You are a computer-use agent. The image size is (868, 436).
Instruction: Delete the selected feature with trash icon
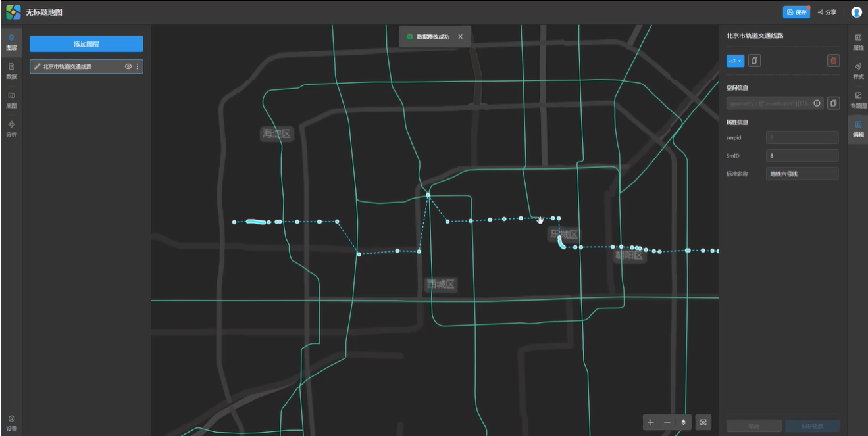(x=833, y=61)
